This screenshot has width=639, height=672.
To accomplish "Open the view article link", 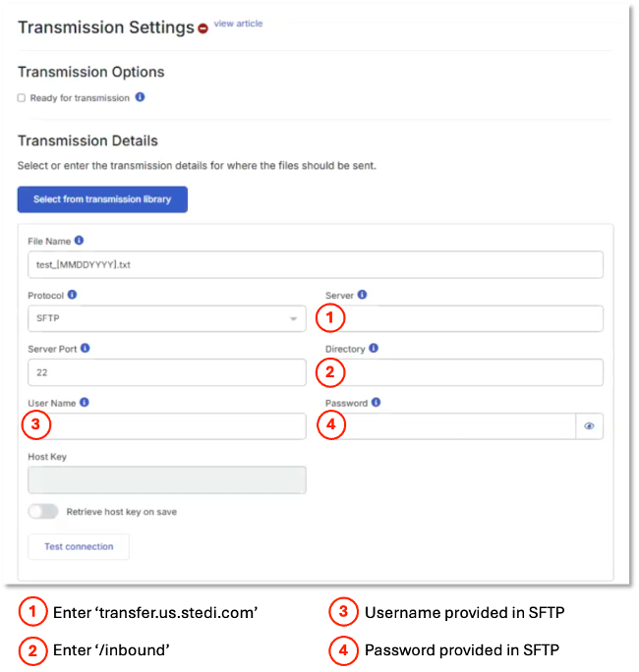I will 238,24.
